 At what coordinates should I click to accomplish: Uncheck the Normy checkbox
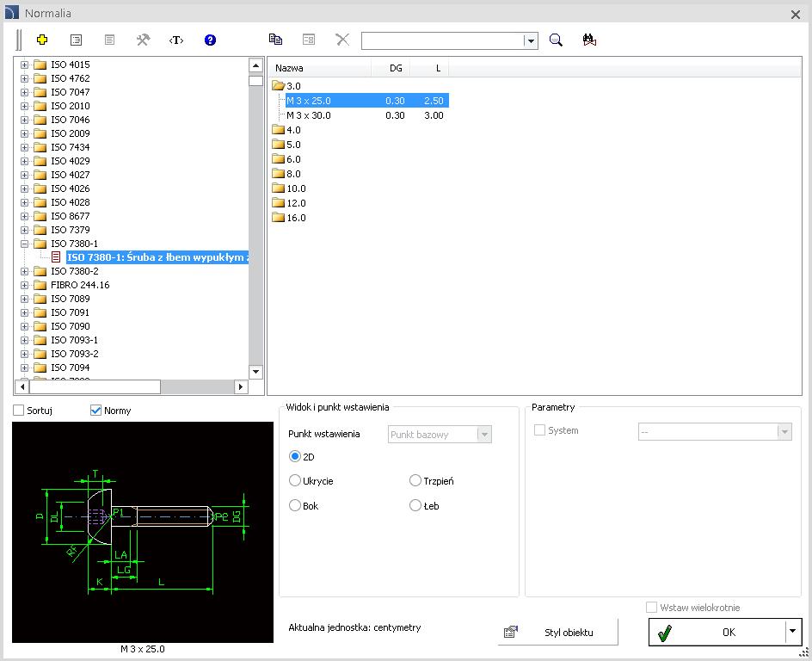(95, 411)
